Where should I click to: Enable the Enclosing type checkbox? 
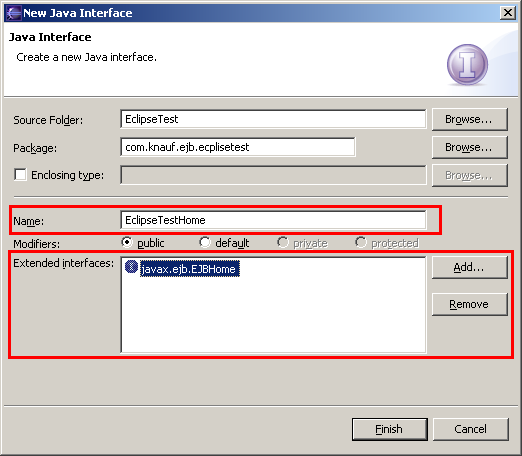tap(20, 174)
